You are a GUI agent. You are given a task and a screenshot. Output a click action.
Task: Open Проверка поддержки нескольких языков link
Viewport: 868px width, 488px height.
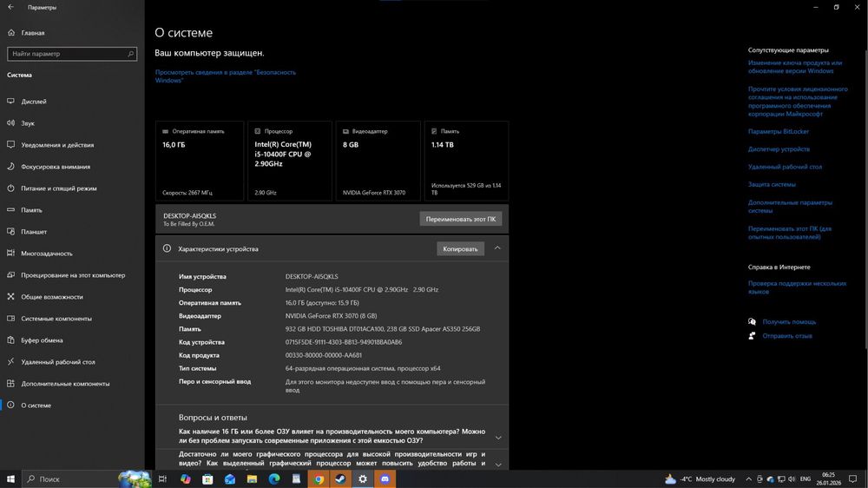pyautogui.click(x=797, y=287)
